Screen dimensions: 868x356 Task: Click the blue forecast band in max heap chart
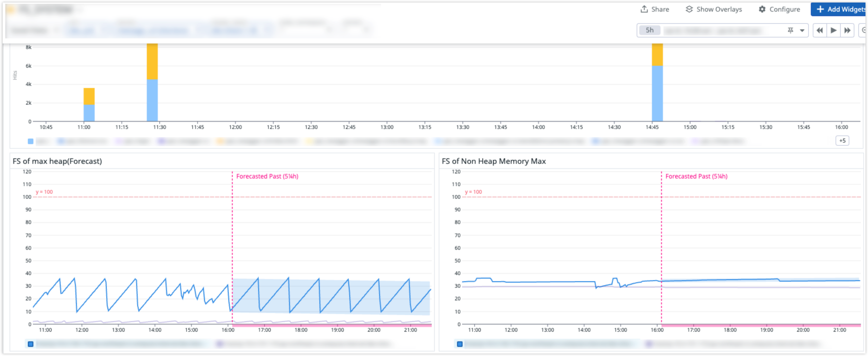(x=332, y=296)
